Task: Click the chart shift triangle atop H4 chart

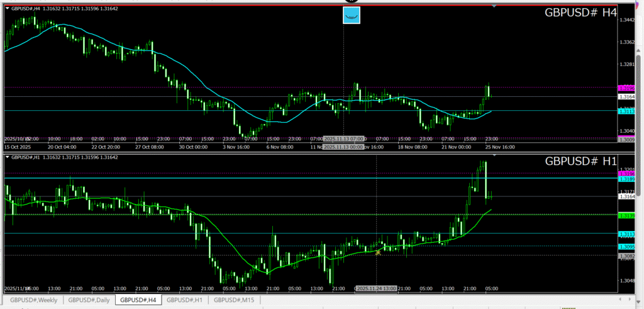Action: tap(494, 6)
